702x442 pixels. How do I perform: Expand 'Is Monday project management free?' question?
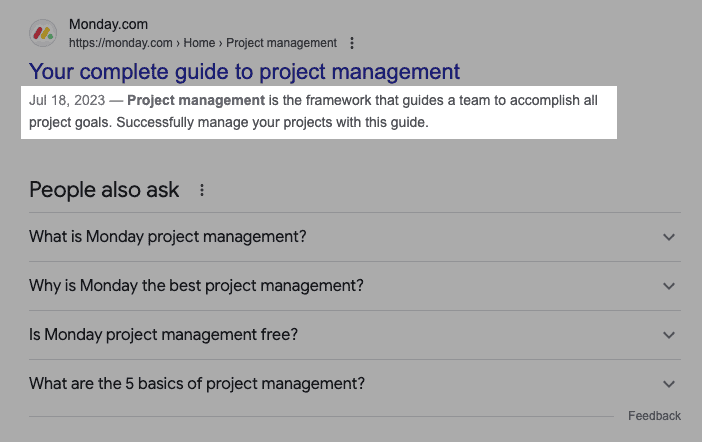[x=355, y=335]
